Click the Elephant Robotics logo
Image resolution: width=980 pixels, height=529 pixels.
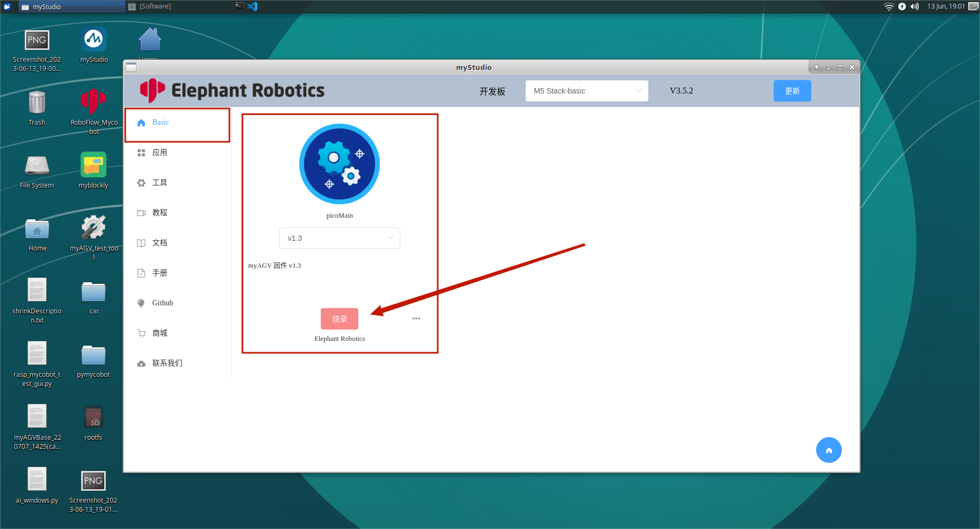pos(154,90)
